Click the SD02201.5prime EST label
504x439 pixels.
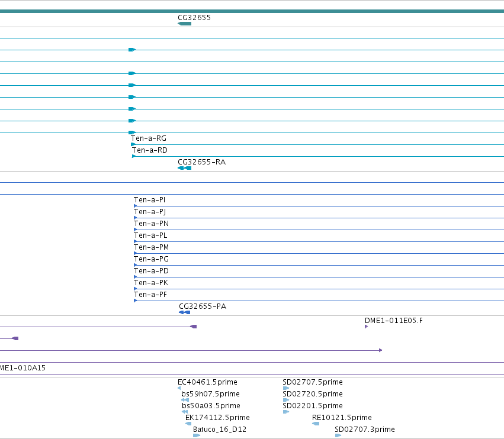click(313, 406)
